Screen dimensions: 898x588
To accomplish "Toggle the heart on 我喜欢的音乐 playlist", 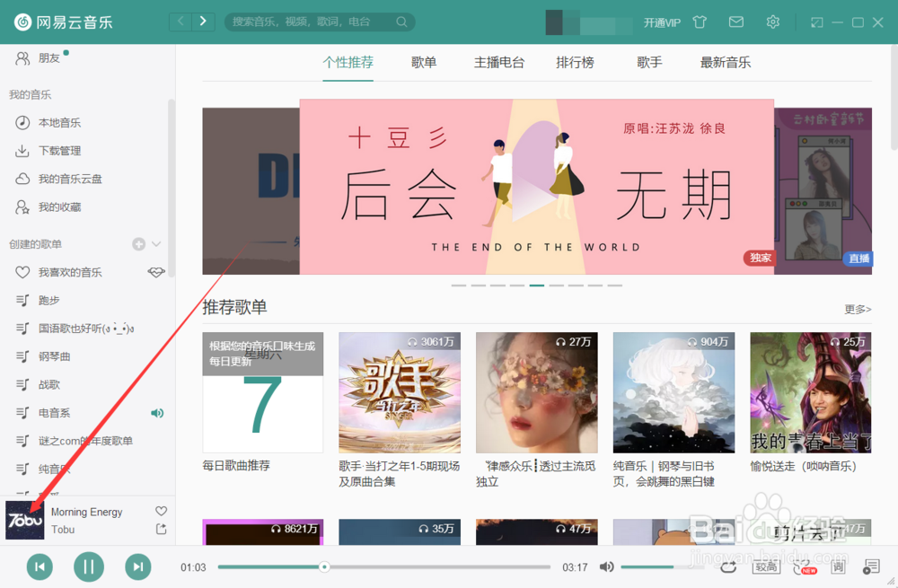I will (155, 271).
